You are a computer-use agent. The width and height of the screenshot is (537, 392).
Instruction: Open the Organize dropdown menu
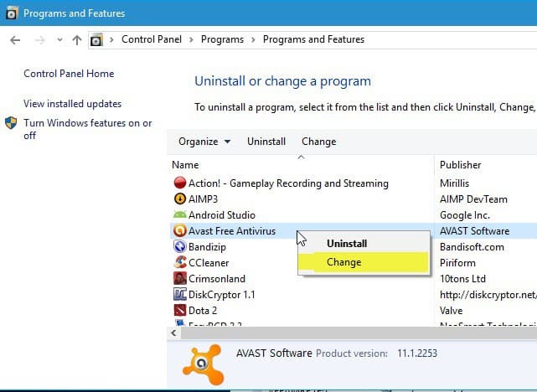point(204,142)
